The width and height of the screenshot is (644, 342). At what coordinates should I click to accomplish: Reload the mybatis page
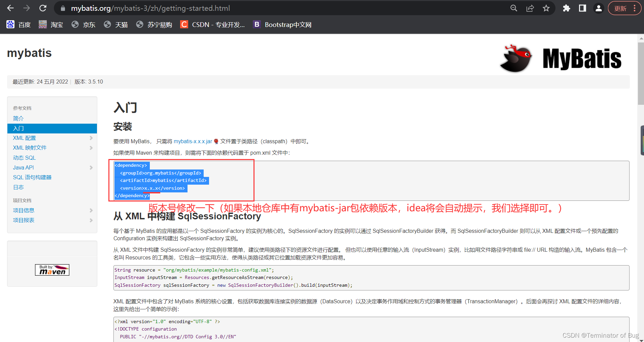43,8
